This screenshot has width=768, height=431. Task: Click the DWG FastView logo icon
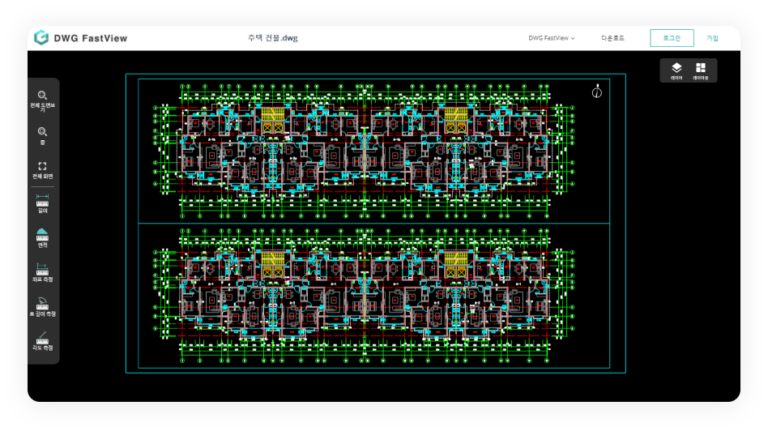point(41,38)
